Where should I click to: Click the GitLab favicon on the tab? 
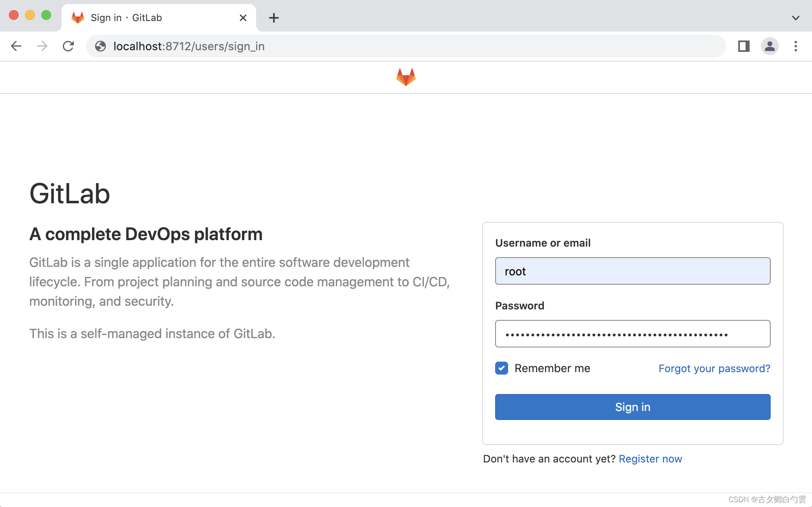(x=77, y=18)
